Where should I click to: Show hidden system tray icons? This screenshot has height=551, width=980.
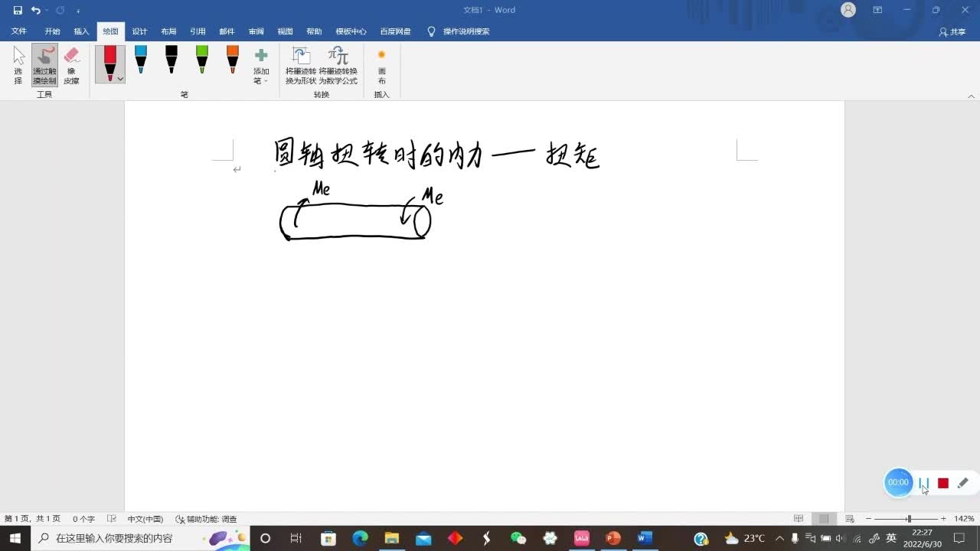tap(779, 538)
